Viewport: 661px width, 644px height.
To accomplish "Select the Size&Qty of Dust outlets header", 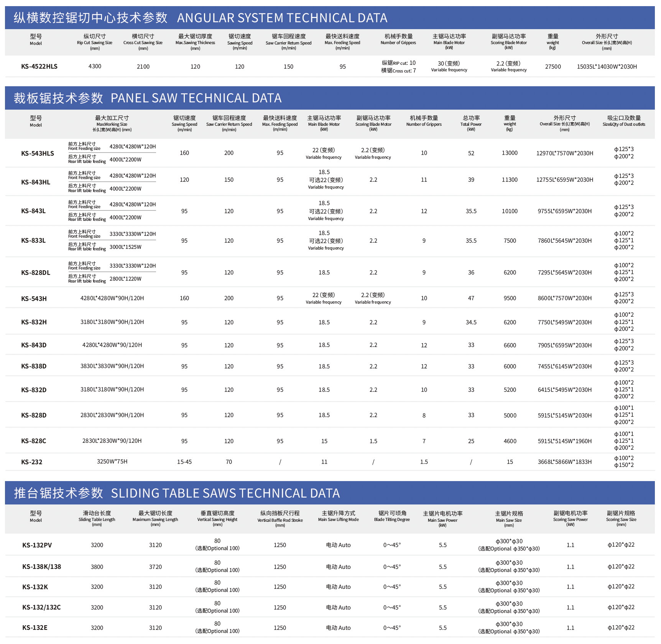I will click(624, 121).
